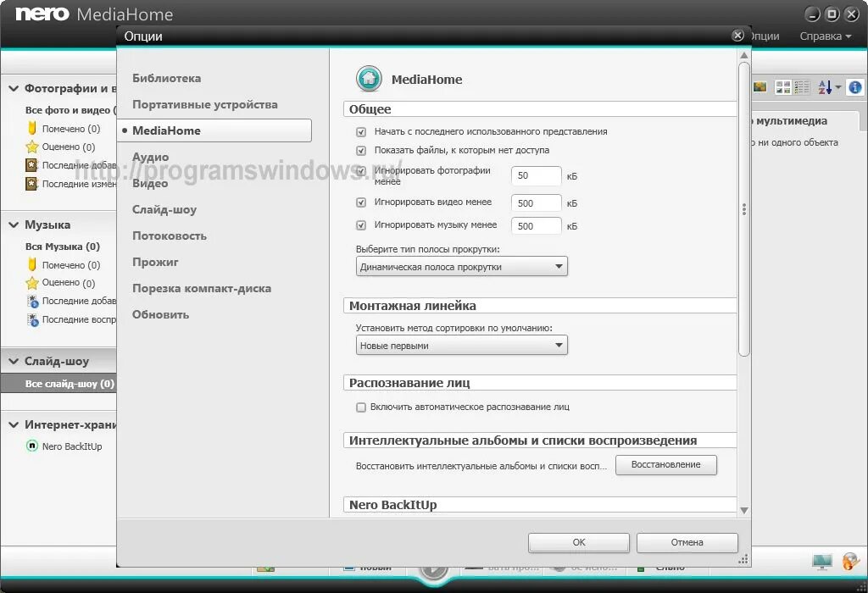
Task: Click the Nero BackItUp circular icon in sidebar
Action: click(x=32, y=446)
